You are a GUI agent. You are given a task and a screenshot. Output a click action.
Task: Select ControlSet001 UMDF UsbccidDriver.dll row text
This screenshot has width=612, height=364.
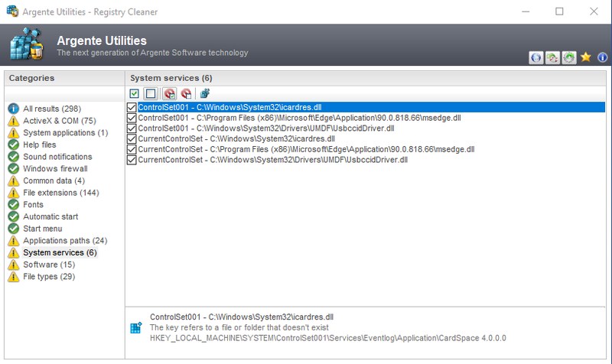click(266, 128)
